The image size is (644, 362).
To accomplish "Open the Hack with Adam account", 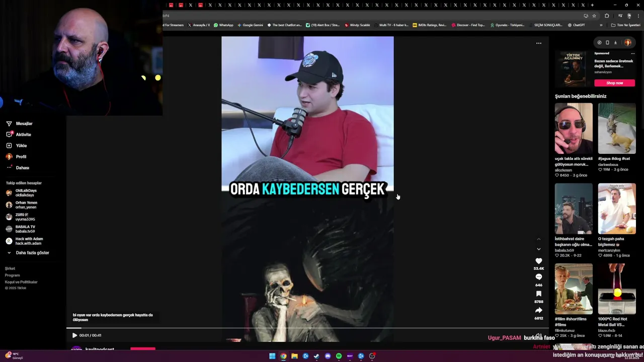I will coord(24,241).
